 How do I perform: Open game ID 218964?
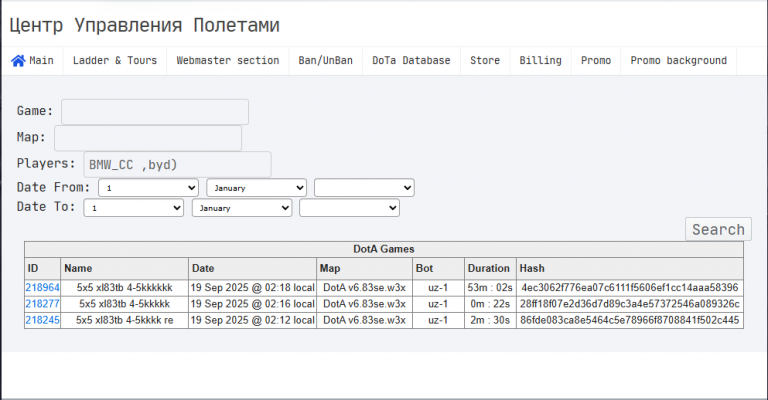click(42, 287)
